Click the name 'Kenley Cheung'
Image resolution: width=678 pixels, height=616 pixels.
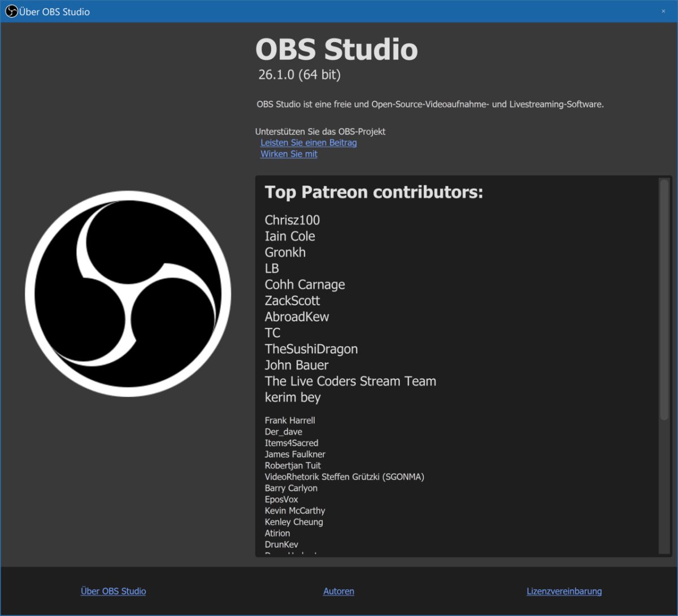[x=294, y=522]
